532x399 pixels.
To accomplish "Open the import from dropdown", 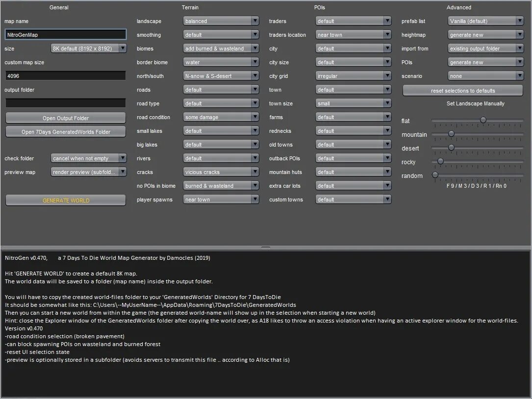I will tap(485, 49).
